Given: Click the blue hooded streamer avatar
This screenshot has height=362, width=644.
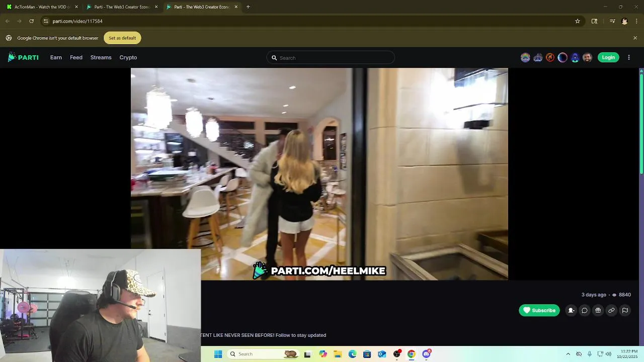Looking at the screenshot, I should pyautogui.click(x=575, y=57).
